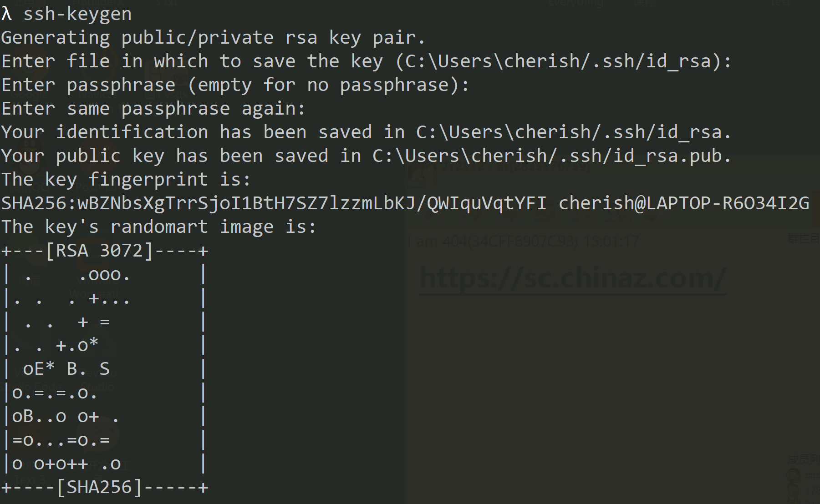Click the 'The key fingerprint is:' line
Screen dimensions: 820x504
126,179
